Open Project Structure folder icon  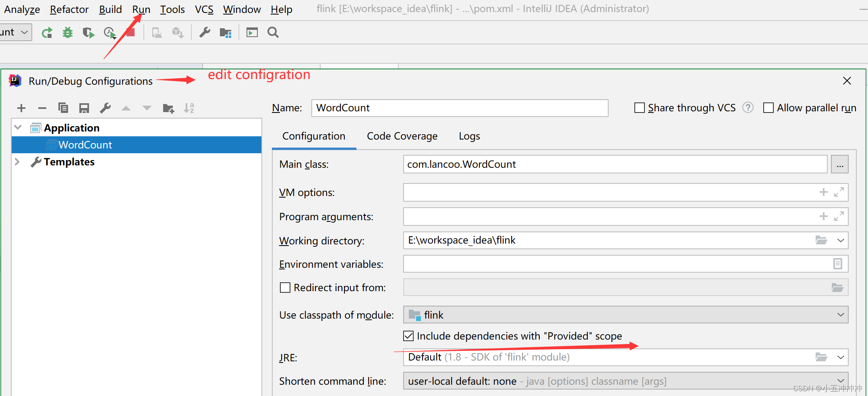click(226, 33)
